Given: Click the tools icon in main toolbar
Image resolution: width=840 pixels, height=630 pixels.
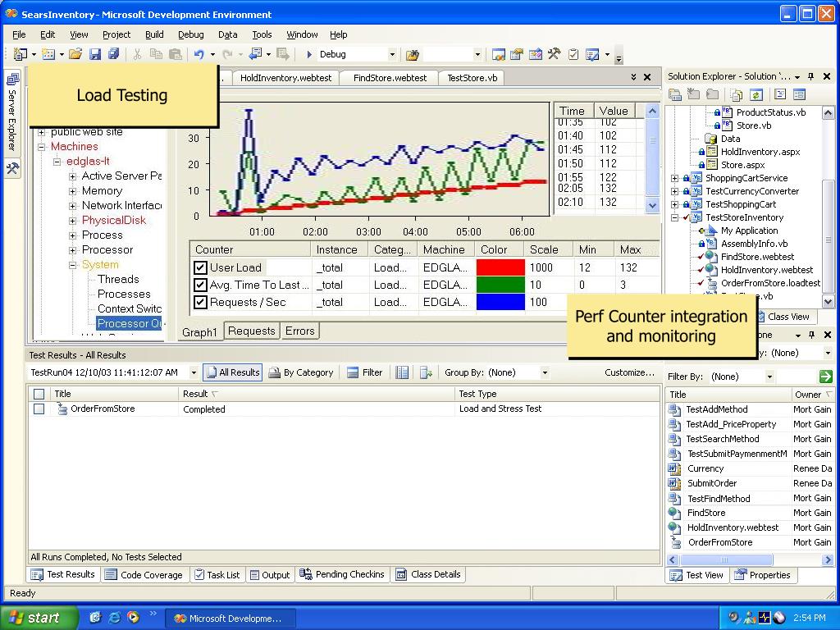Looking at the screenshot, I should [x=554, y=54].
